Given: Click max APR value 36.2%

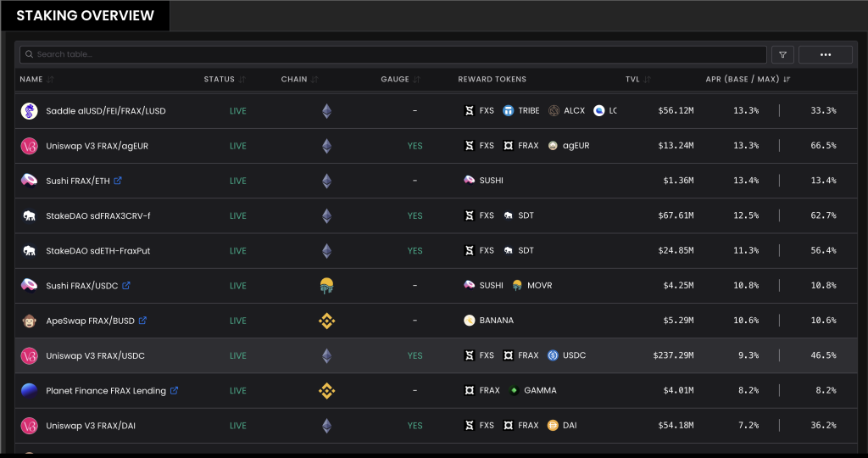Looking at the screenshot, I should [823, 425].
